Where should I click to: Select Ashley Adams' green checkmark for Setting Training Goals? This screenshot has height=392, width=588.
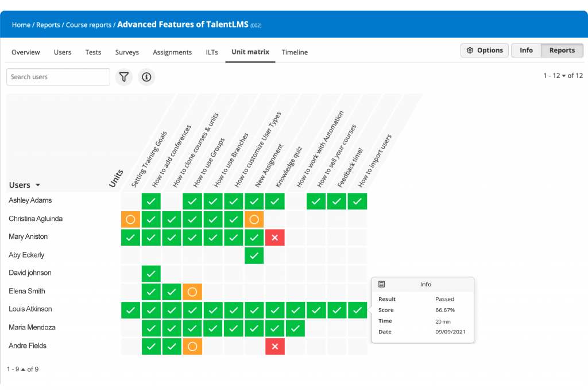(x=151, y=201)
